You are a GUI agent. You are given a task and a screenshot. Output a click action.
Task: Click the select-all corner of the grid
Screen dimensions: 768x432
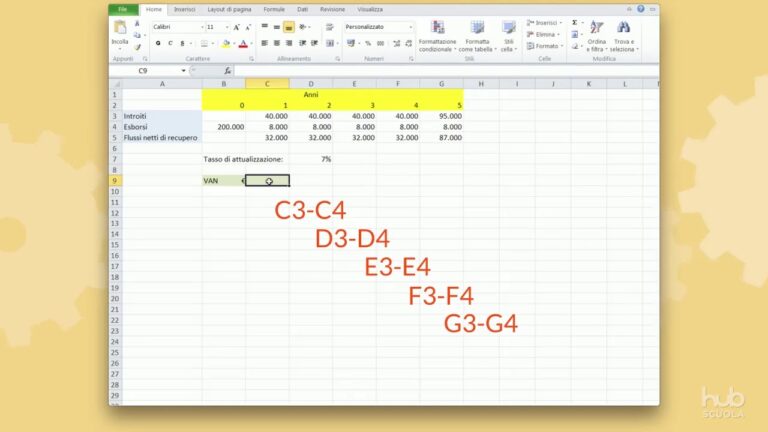116,84
